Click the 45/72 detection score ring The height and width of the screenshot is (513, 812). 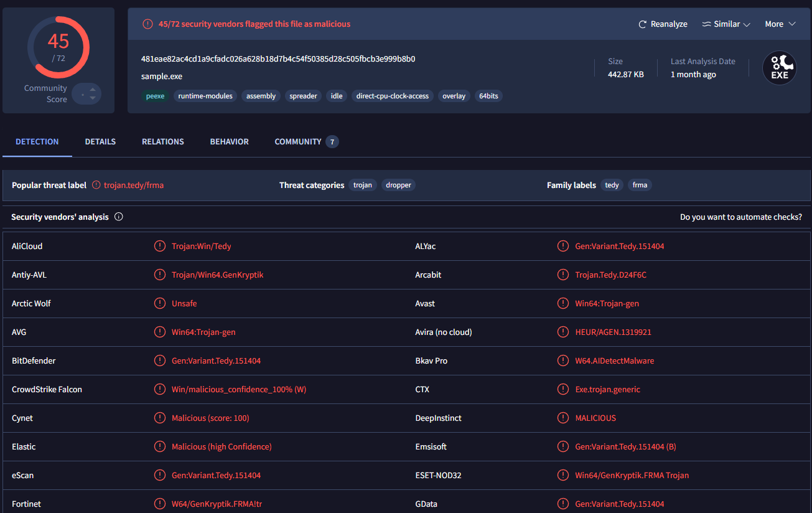click(58, 48)
